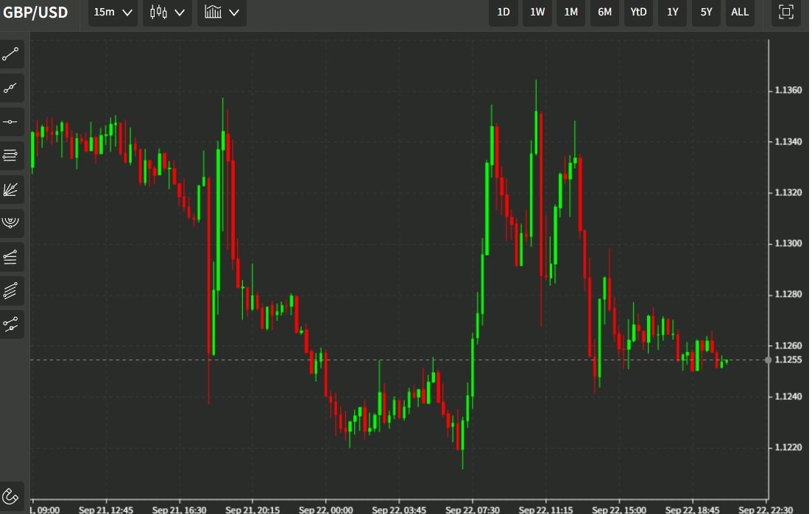Open the 15m interval dropdown
The image size is (812, 514).
(x=113, y=12)
